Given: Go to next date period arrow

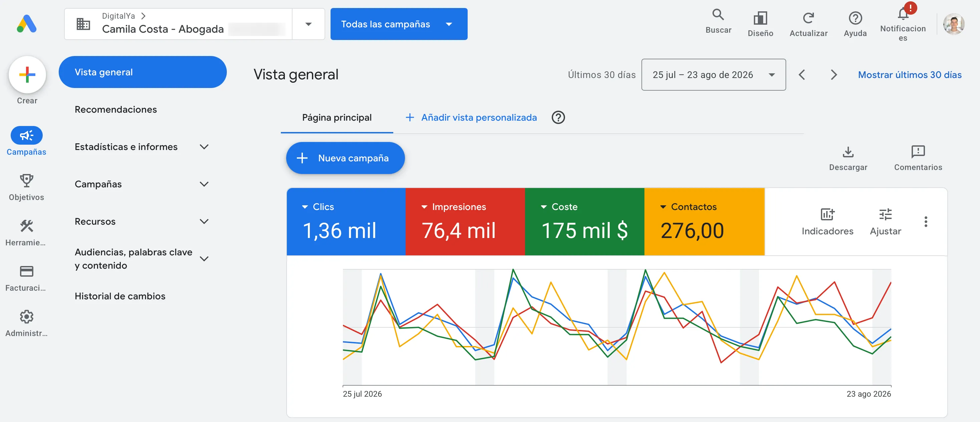Looking at the screenshot, I should tap(834, 75).
